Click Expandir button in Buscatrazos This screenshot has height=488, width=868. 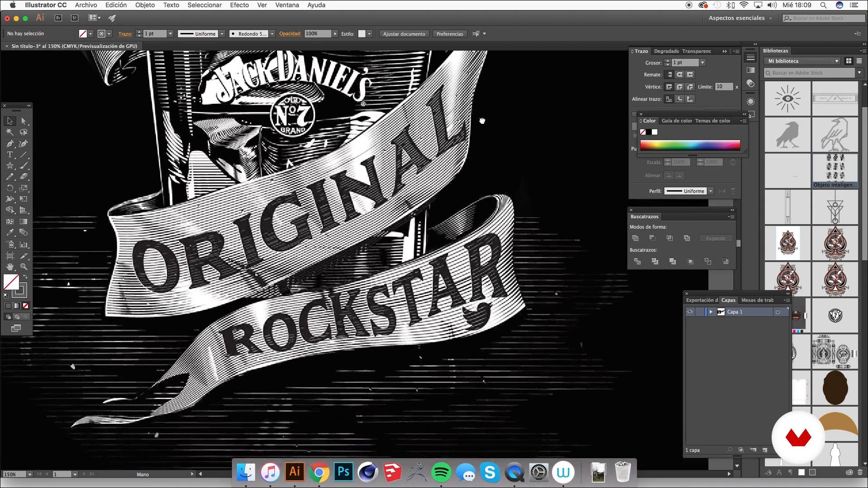point(716,238)
